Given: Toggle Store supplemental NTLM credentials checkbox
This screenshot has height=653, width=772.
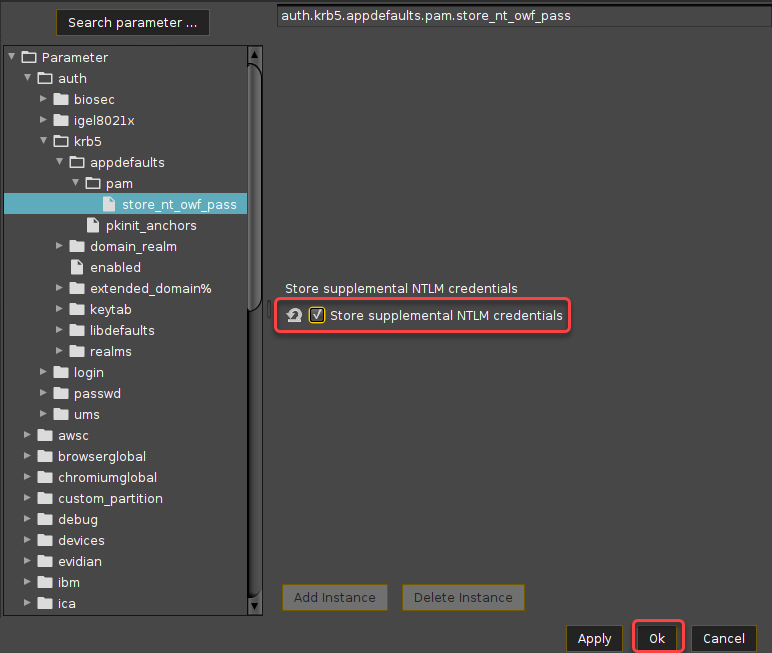Looking at the screenshot, I should click(317, 316).
